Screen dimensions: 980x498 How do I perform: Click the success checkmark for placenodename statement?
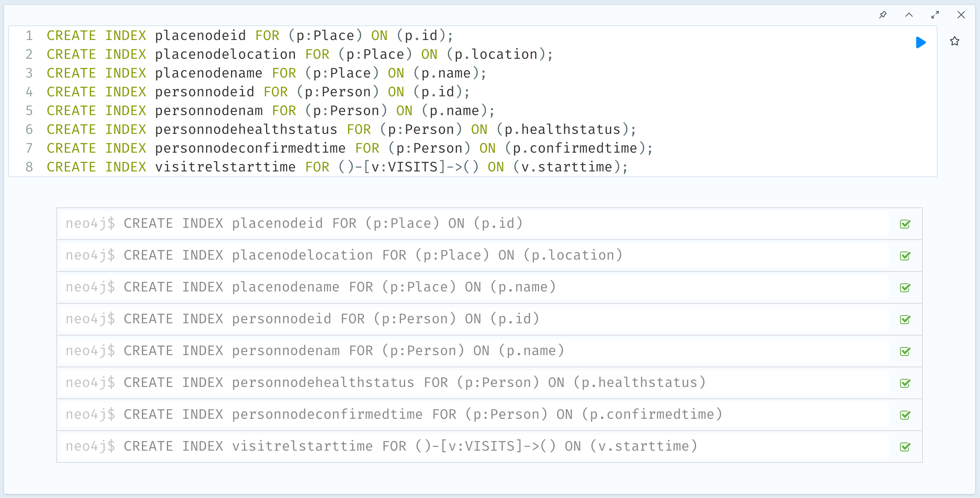905,287
